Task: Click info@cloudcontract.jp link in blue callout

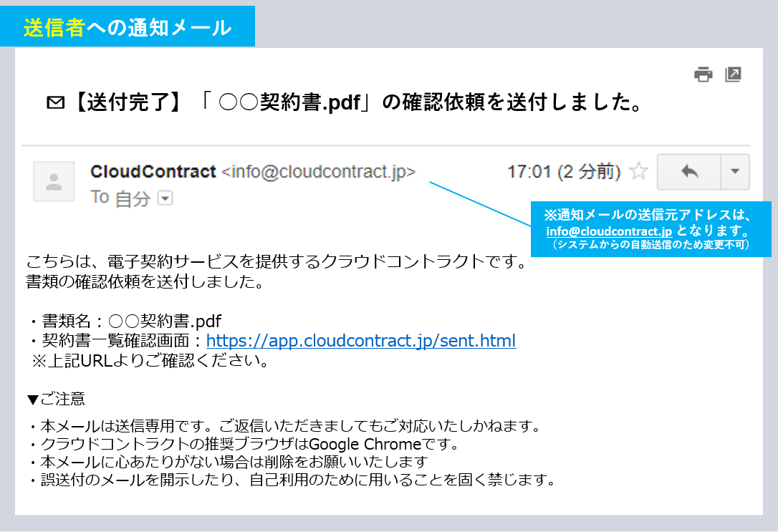Action: coord(609,231)
